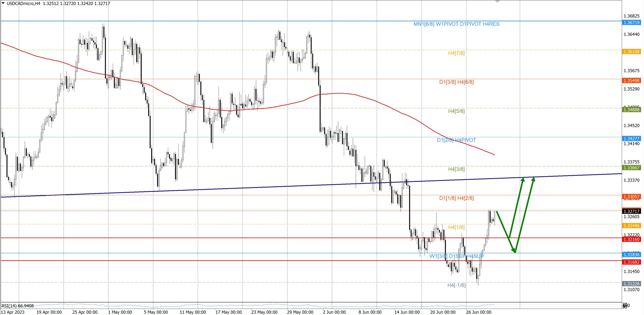644x315 pixels.
Task: Click the green 1.33667 price tag
Action: (631, 168)
